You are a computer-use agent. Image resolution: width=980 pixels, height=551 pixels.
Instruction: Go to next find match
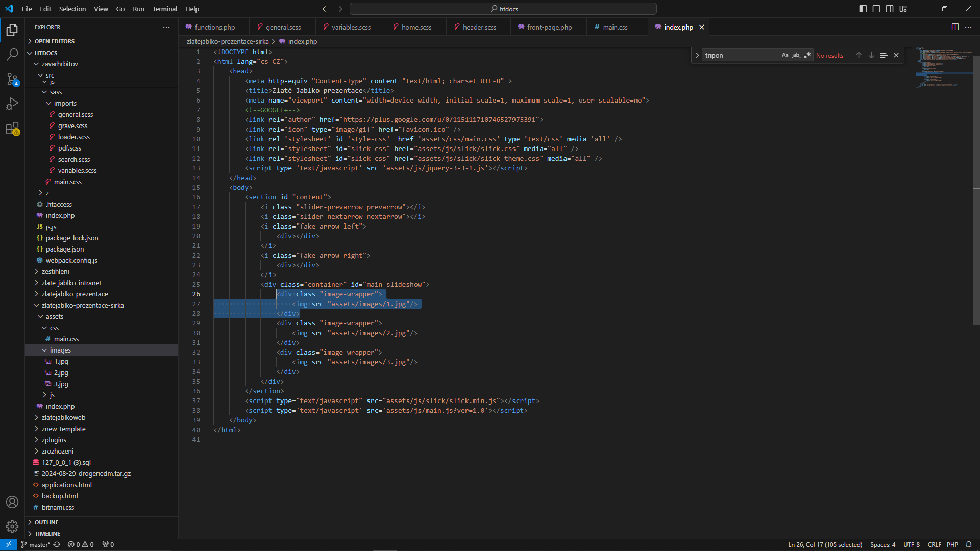click(x=871, y=55)
